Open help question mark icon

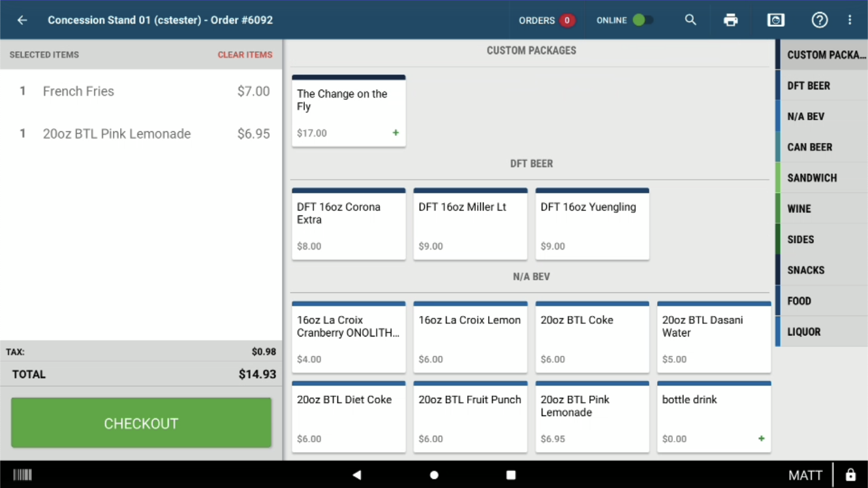(820, 20)
